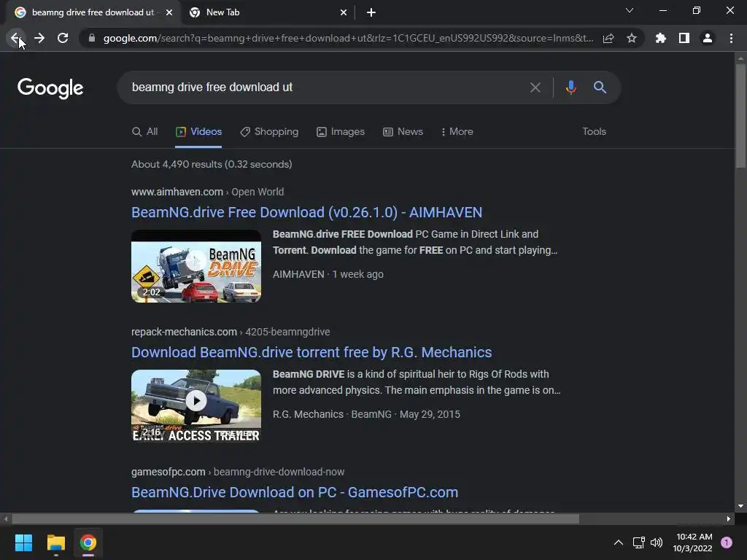This screenshot has height=560, width=747.
Task: Click the horizontal scrollbar left arrow
Action: pos(6,519)
